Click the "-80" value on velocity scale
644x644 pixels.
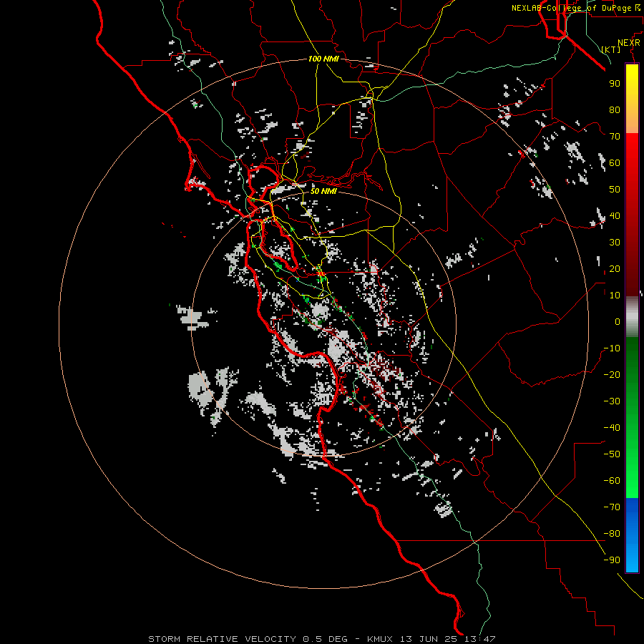[x=612, y=534]
